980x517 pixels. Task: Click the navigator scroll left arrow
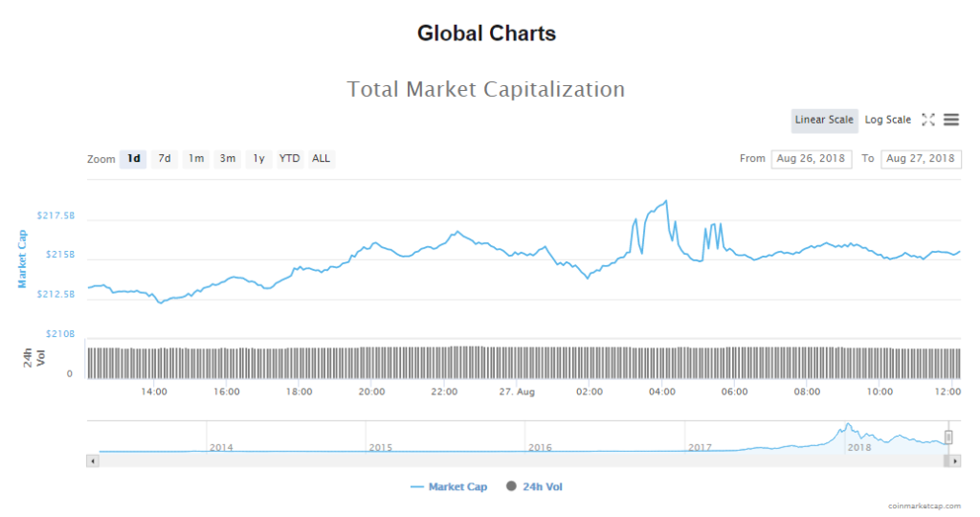[93, 461]
